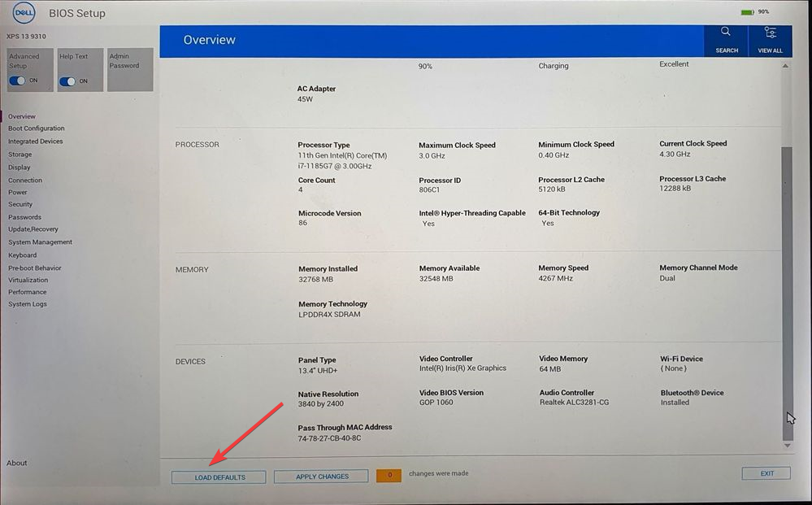This screenshot has height=505, width=812.
Task: Click the '3840 by 2400' resolution value
Action: click(x=320, y=404)
